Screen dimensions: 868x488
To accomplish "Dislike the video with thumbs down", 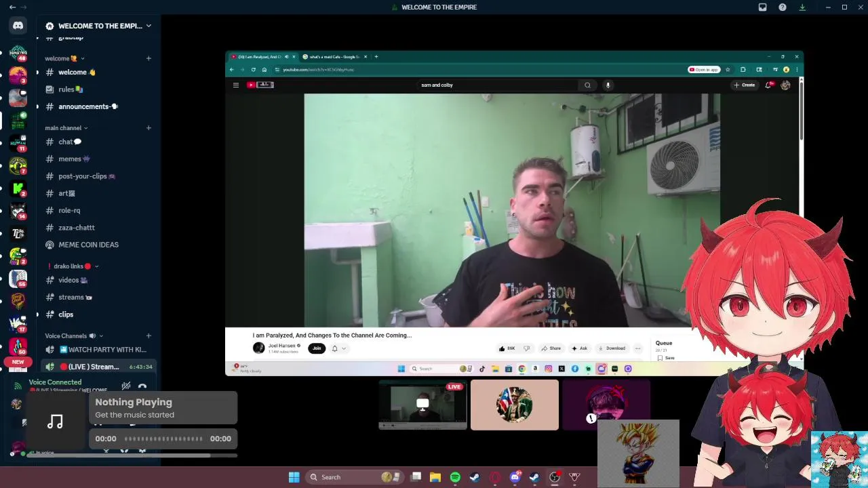I will [x=527, y=348].
